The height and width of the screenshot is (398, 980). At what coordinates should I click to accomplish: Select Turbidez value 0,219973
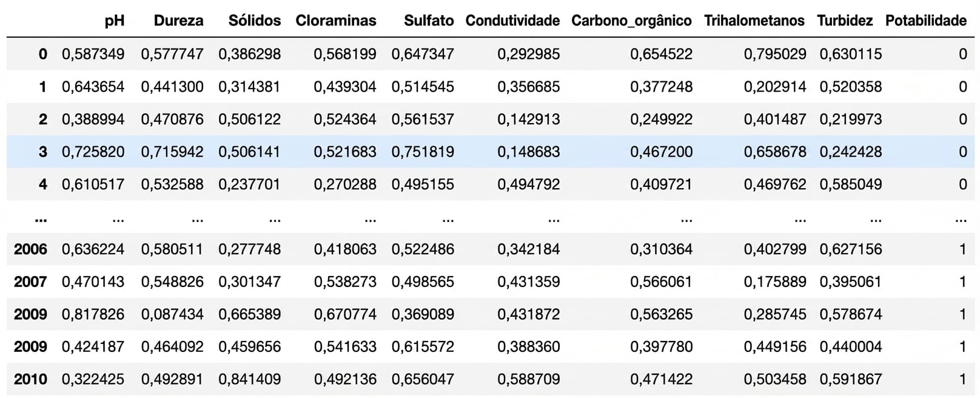(x=851, y=119)
